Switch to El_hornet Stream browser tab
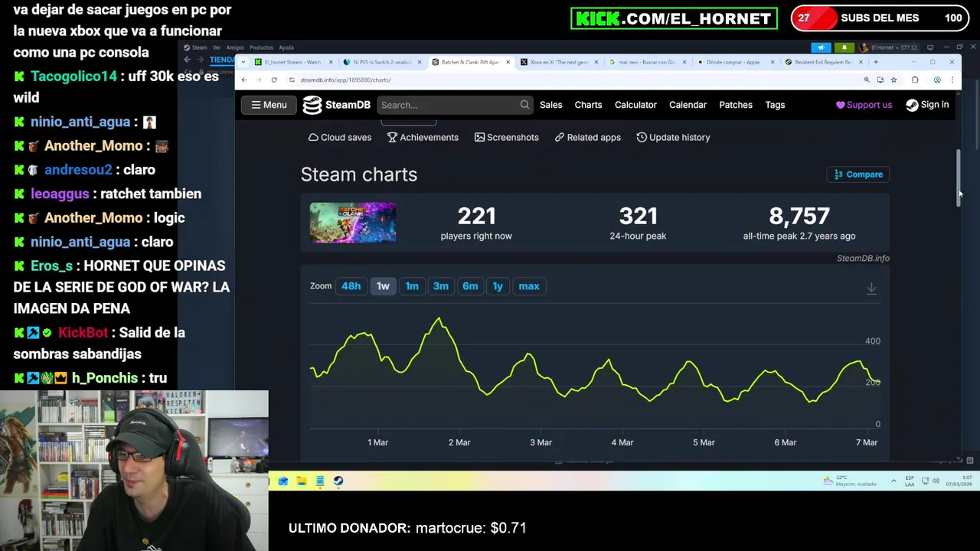The image size is (980, 551). coord(294,62)
